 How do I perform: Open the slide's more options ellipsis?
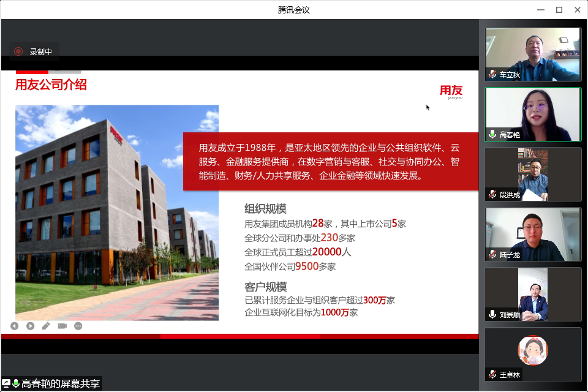[x=78, y=326]
